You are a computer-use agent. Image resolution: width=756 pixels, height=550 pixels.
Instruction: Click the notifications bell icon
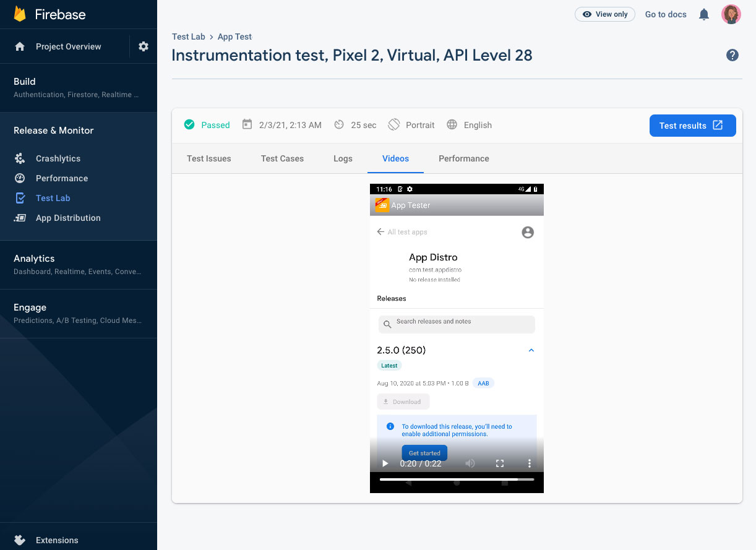coord(704,14)
